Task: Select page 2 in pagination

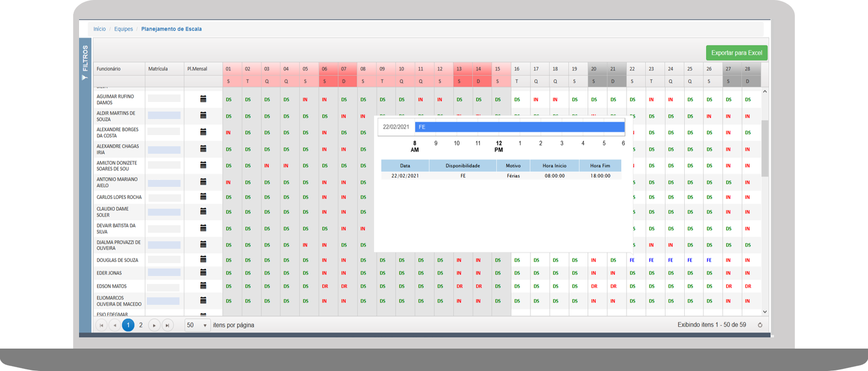Action: pos(141,325)
